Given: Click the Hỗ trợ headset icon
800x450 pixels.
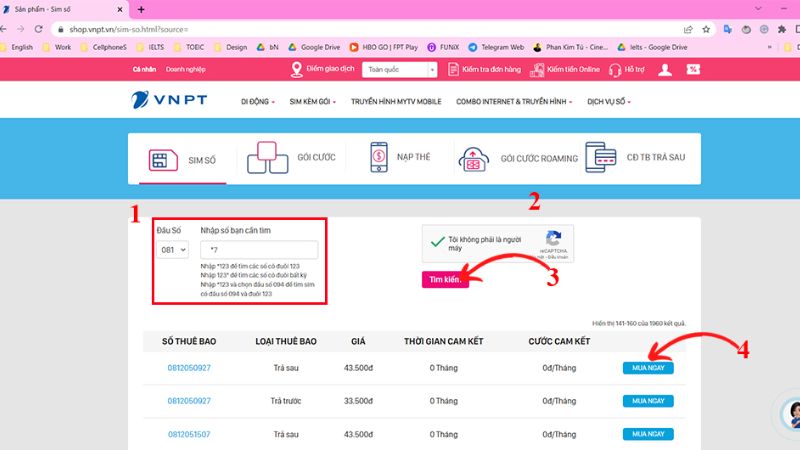Looking at the screenshot, I should 615,70.
